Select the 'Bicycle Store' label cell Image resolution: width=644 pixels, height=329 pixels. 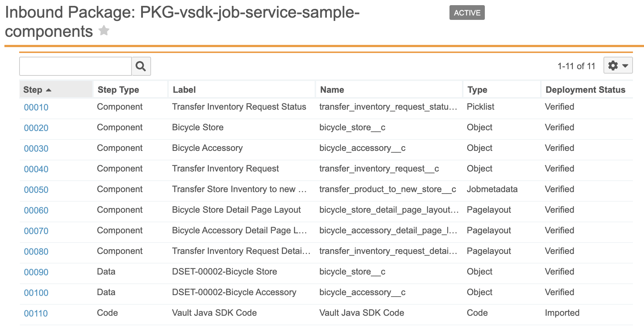tap(198, 127)
